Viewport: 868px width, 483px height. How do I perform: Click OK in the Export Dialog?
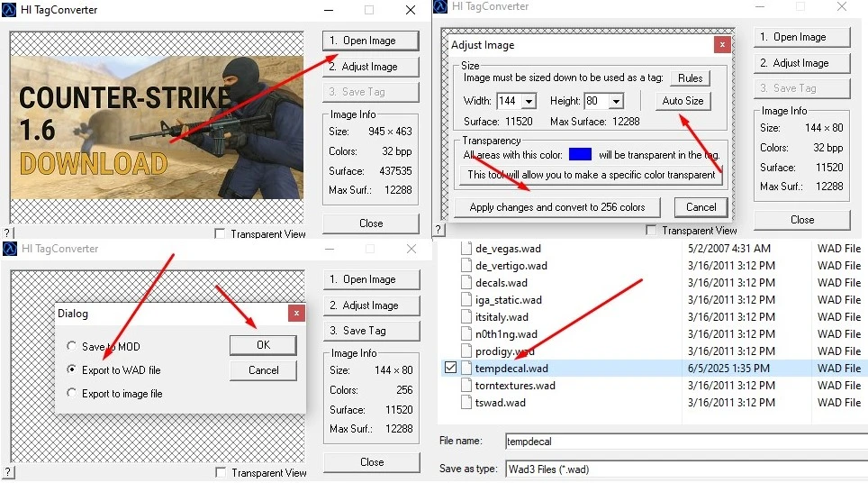coord(263,345)
